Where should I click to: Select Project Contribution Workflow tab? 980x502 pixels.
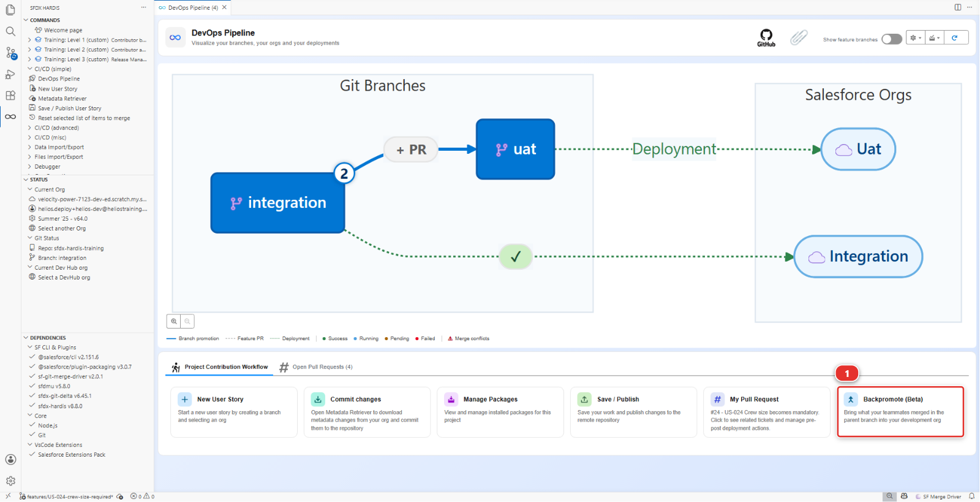[x=219, y=367]
